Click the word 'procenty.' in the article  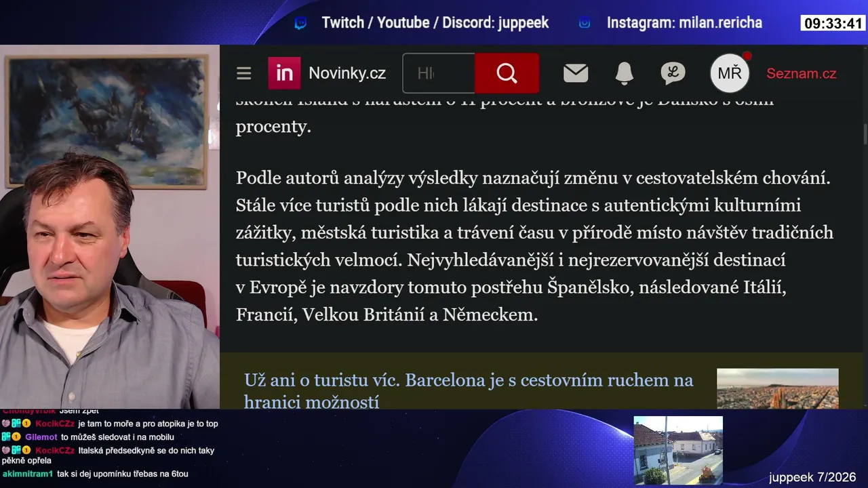click(273, 127)
